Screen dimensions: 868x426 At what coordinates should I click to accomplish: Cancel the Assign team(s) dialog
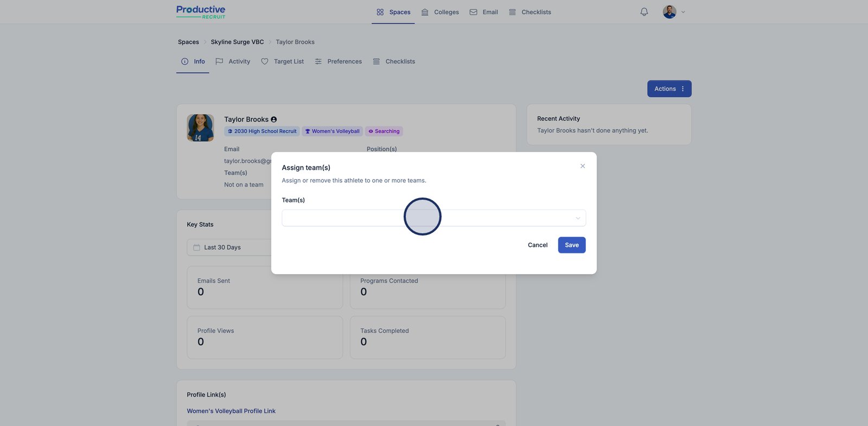click(537, 245)
